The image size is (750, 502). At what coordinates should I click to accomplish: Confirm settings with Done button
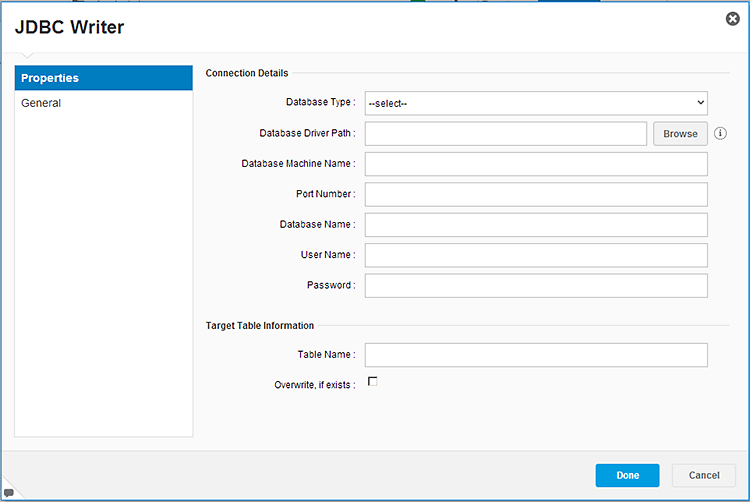[627, 475]
